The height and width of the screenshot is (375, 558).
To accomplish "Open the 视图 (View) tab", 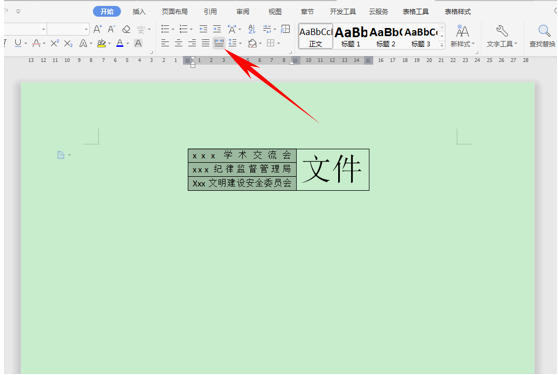I will click(x=275, y=12).
